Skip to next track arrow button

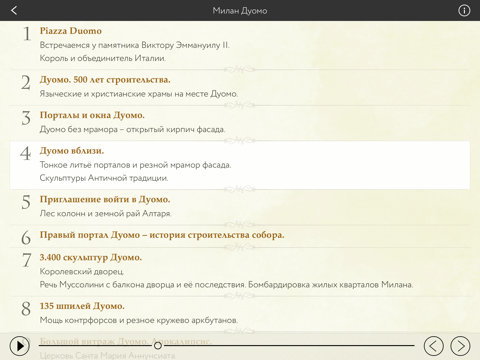click(x=460, y=346)
